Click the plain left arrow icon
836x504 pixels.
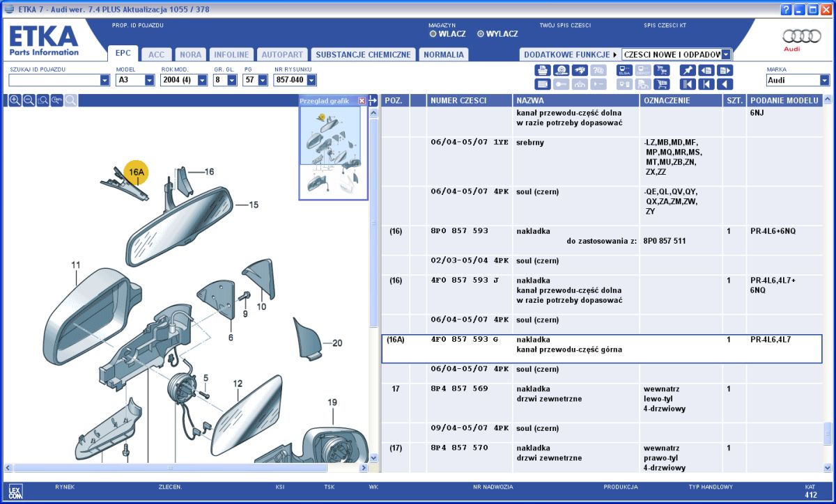point(725,84)
